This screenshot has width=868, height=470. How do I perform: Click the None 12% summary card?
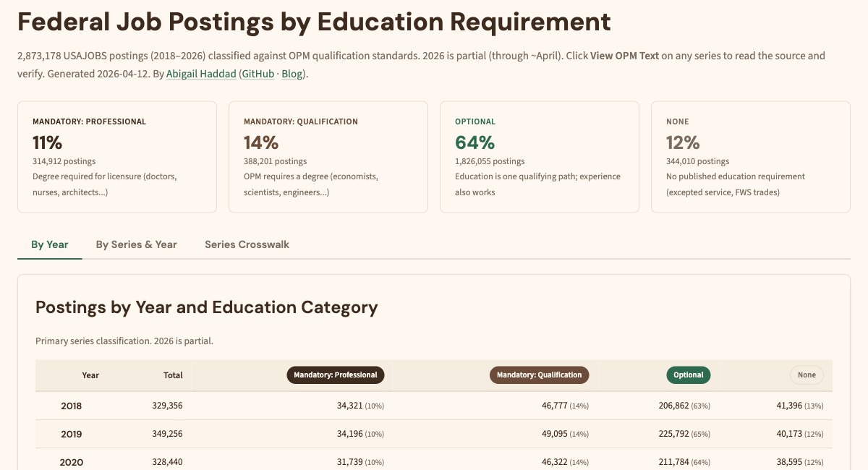pyautogui.click(x=751, y=157)
